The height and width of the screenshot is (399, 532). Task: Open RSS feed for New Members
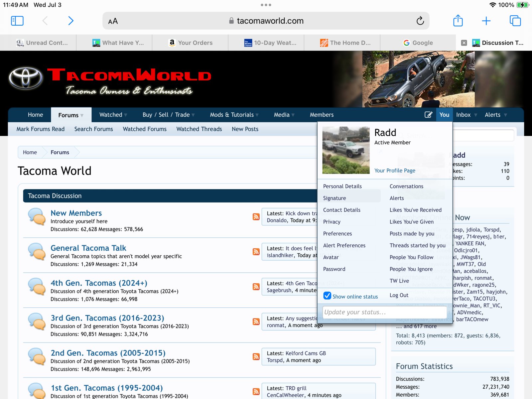(256, 217)
